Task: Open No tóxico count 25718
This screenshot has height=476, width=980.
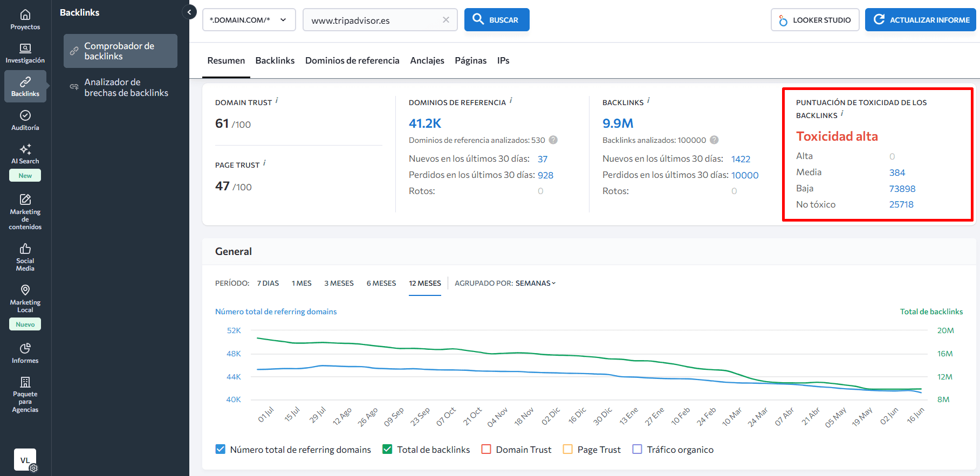Action: [x=901, y=204]
